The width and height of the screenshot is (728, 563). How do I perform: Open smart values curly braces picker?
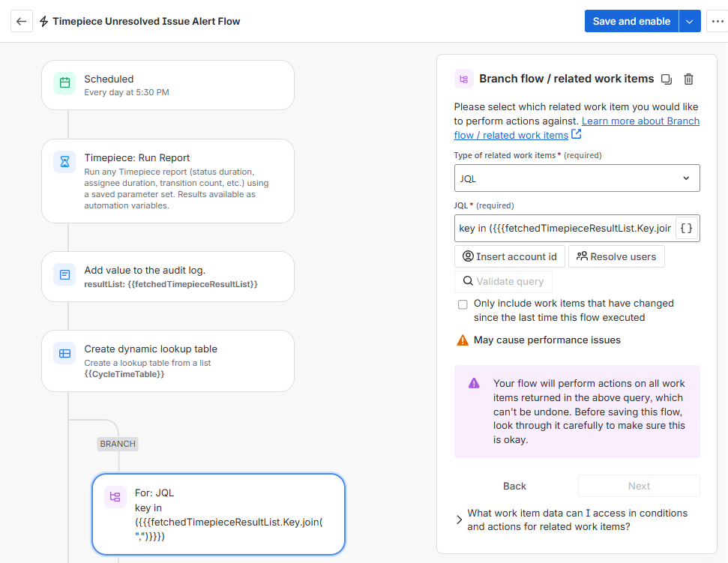pyautogui.click(x=687, y=229)
